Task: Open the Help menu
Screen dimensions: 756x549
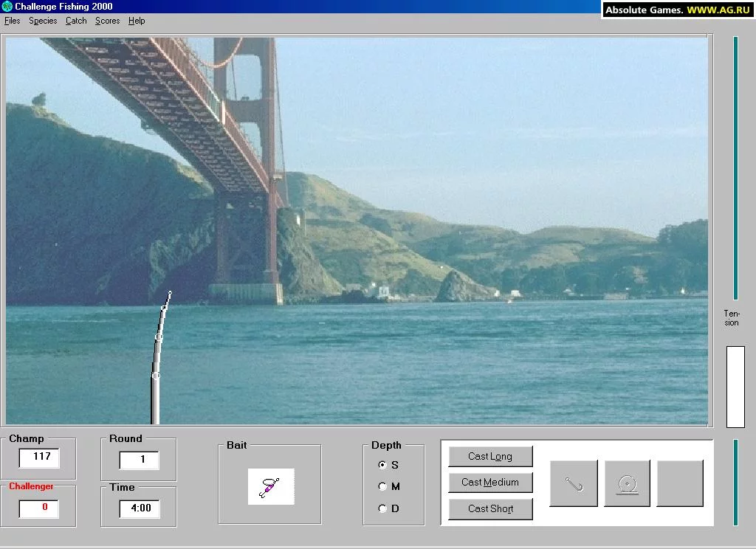Action: (x=137, y=21)
